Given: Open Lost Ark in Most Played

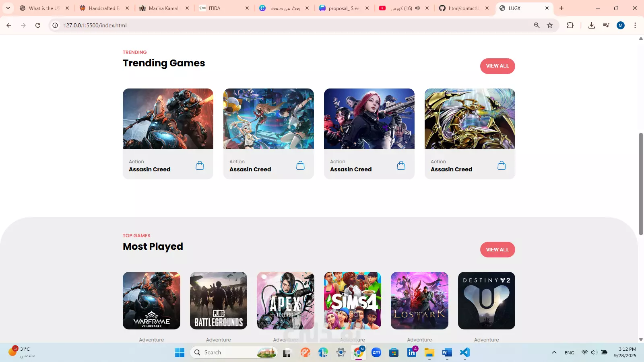Looking at the screenshot, I should 419,300.
